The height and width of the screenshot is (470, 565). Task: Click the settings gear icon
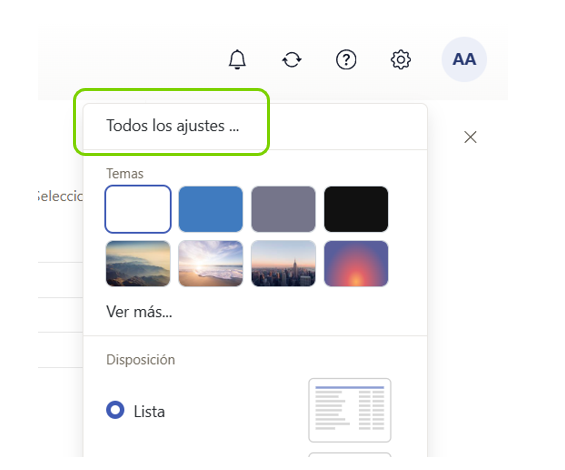[401, 60]
